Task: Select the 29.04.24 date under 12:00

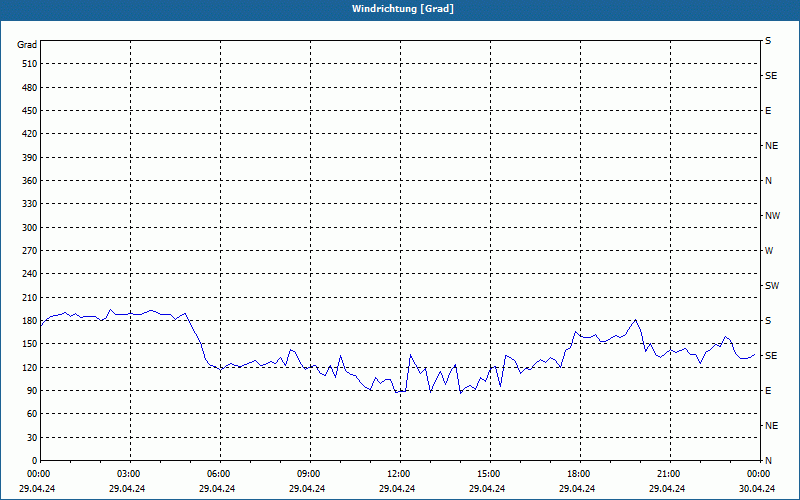Action: pos(397,488)
